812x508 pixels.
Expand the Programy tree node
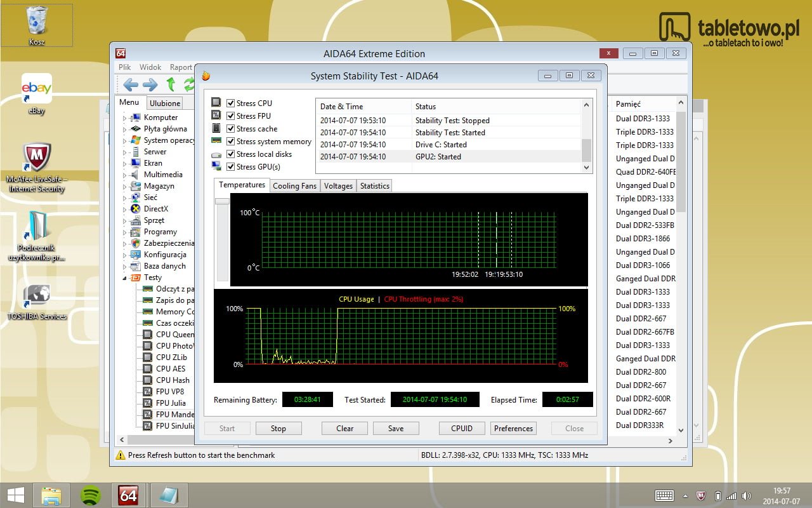124,232
